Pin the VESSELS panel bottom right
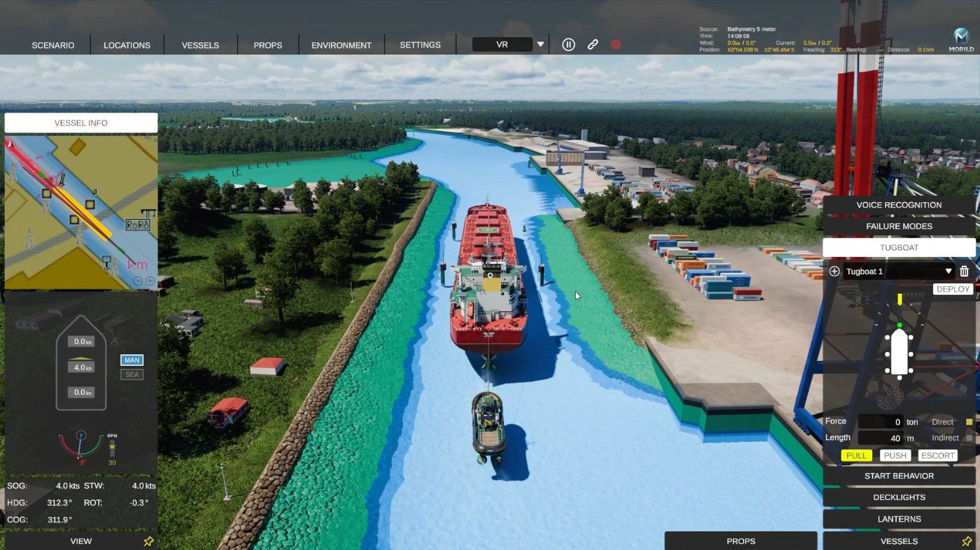This screenshot has width=980, height=550. [x=966, y=542]
